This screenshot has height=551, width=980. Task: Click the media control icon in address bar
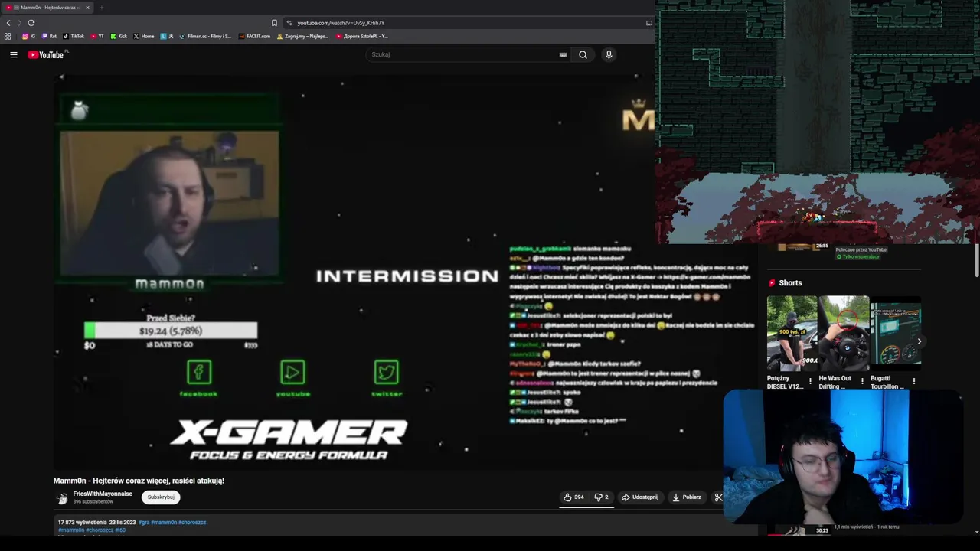point(649,23)
